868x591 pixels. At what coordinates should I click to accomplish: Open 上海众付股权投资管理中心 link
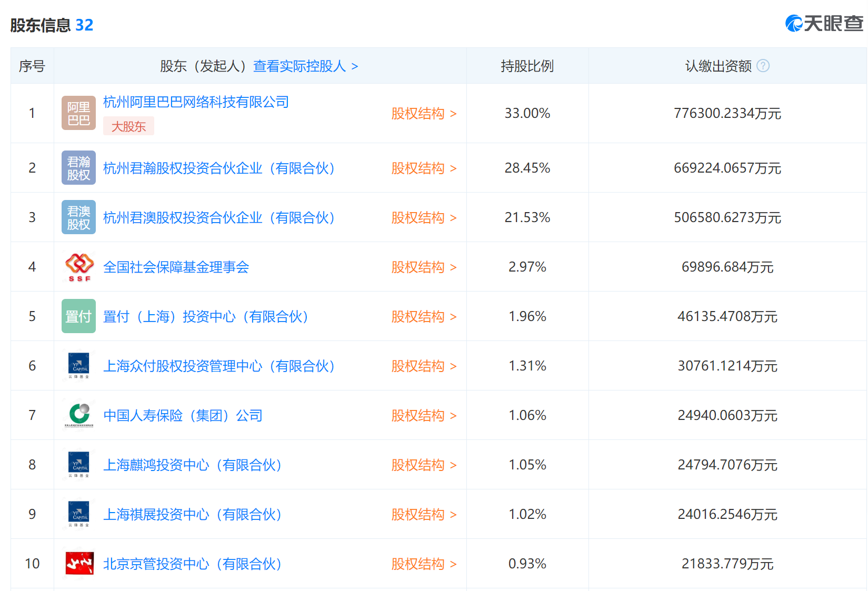(219, 366)
